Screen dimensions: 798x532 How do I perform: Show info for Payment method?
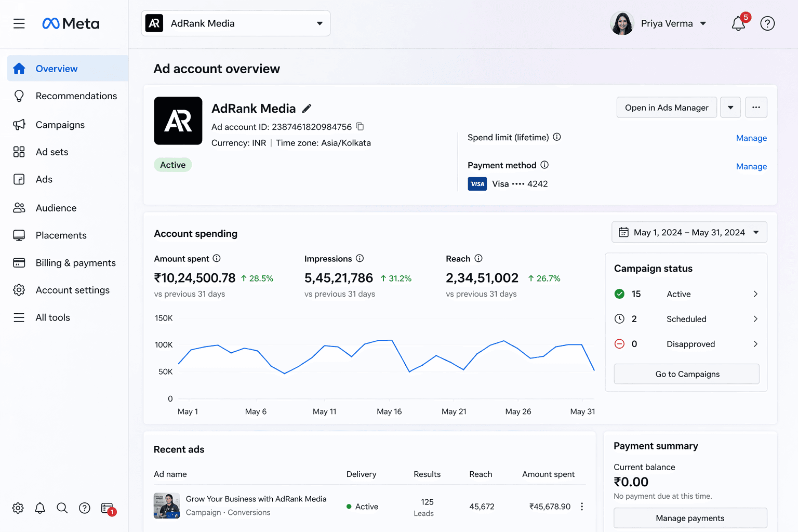[544, 165]
